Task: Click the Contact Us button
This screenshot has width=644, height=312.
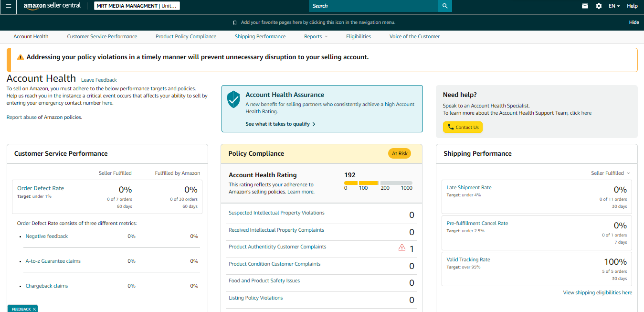Action: click(463, 127)
